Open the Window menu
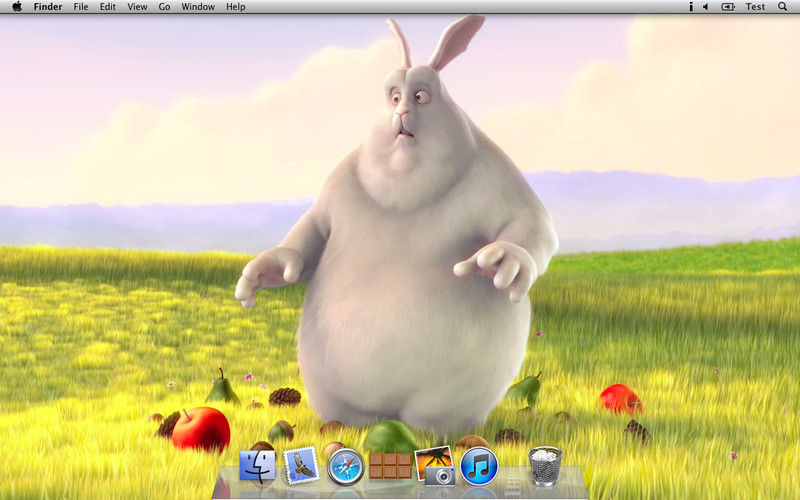The image size is (800, 500). (198, 7)
